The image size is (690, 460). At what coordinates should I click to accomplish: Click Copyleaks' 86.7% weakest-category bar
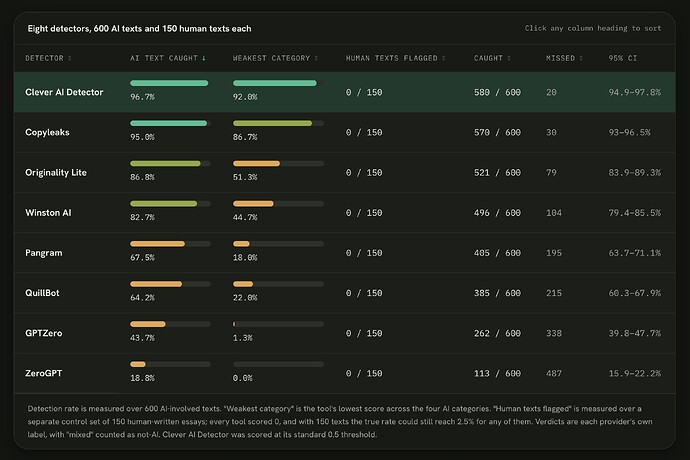pos(278,123)
